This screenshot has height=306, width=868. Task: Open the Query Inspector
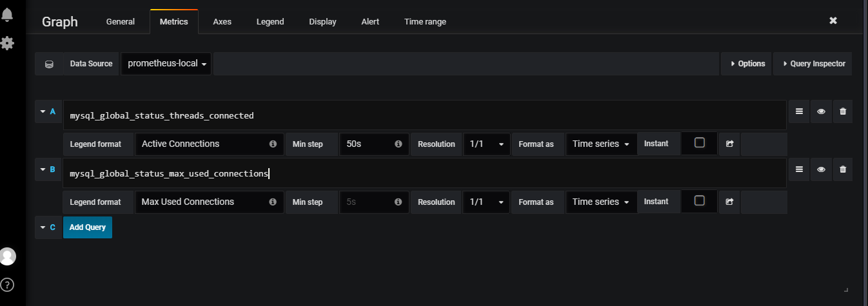click(813, 64)
